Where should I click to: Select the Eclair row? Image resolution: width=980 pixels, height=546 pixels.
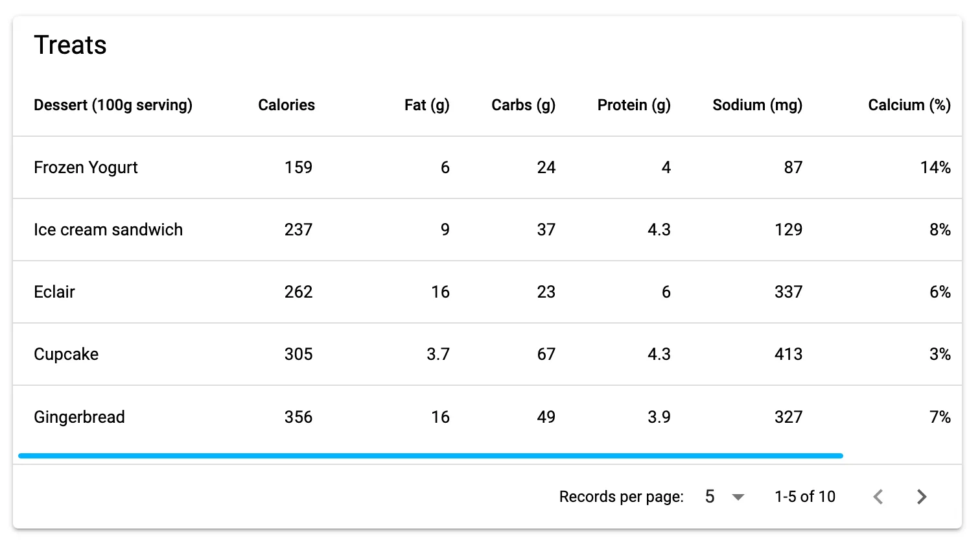click(54, 292)
